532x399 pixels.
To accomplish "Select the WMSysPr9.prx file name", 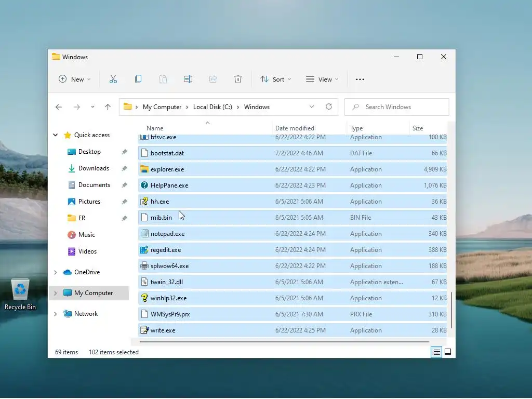I will (170, 314).
